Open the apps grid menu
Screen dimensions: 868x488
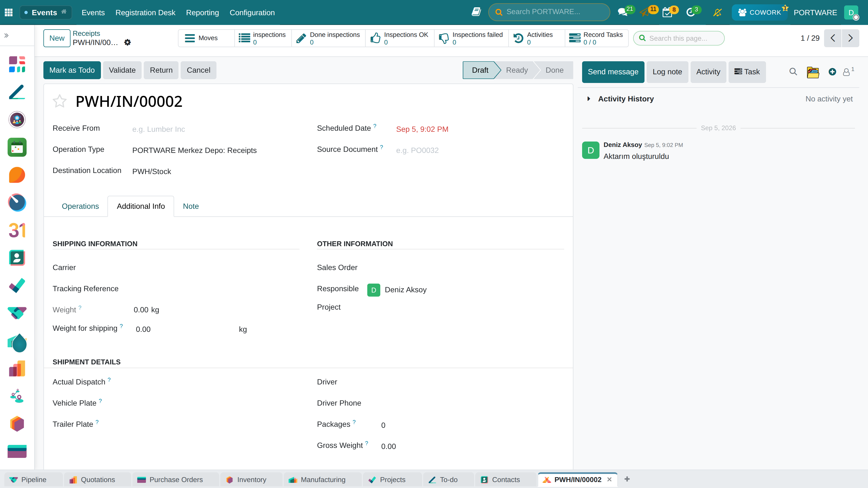point(9,12)
